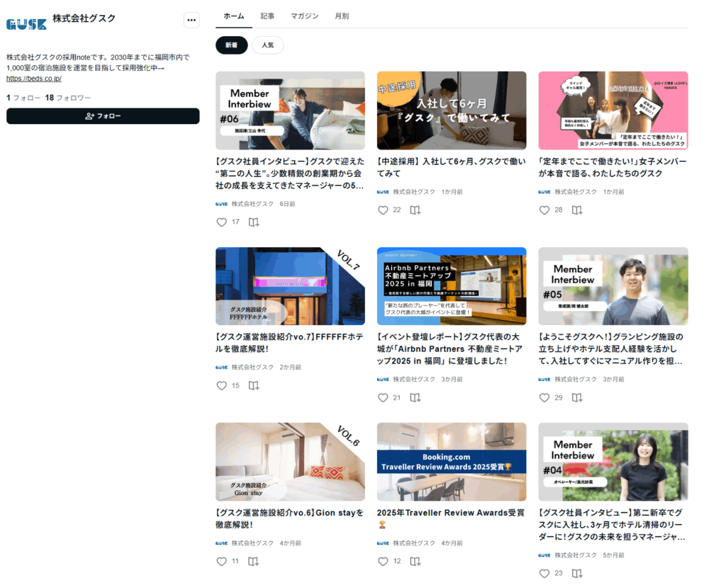Open the Member Interview #04 thumbnail
The height and width of the screenshot is (588, 726).
click(x=613, y=462)
